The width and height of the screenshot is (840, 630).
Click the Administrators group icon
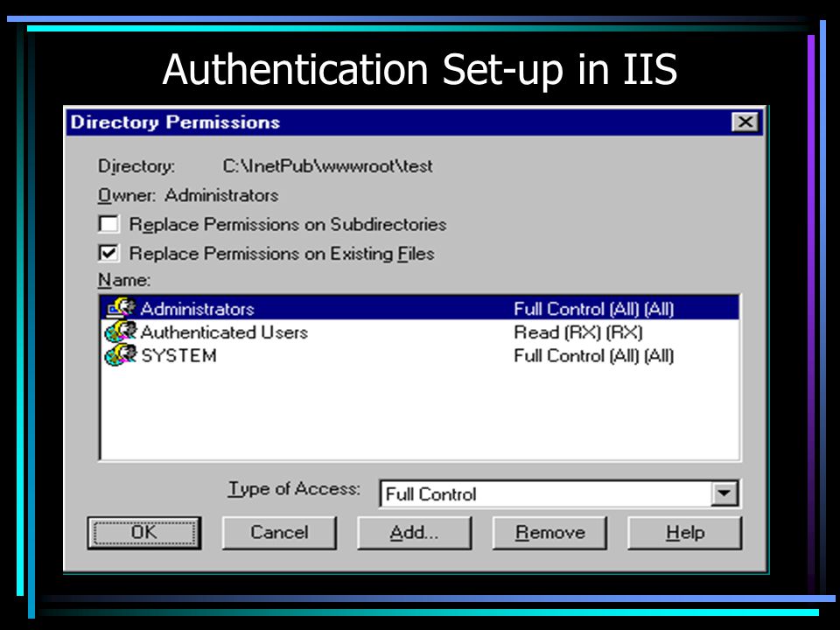tap(121, 307)
